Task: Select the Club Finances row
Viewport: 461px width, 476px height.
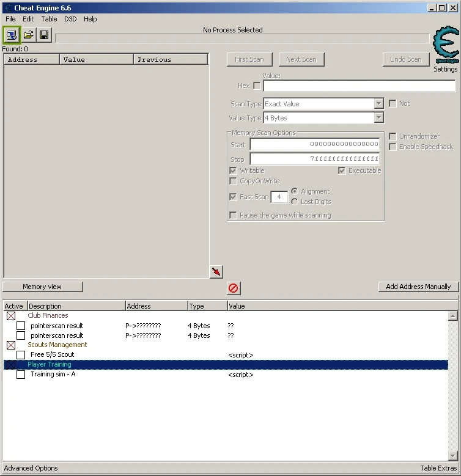Action: [x=226, y=316]
